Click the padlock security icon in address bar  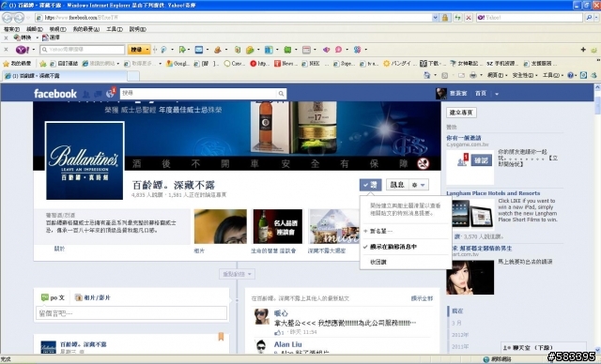coord(444,18)
